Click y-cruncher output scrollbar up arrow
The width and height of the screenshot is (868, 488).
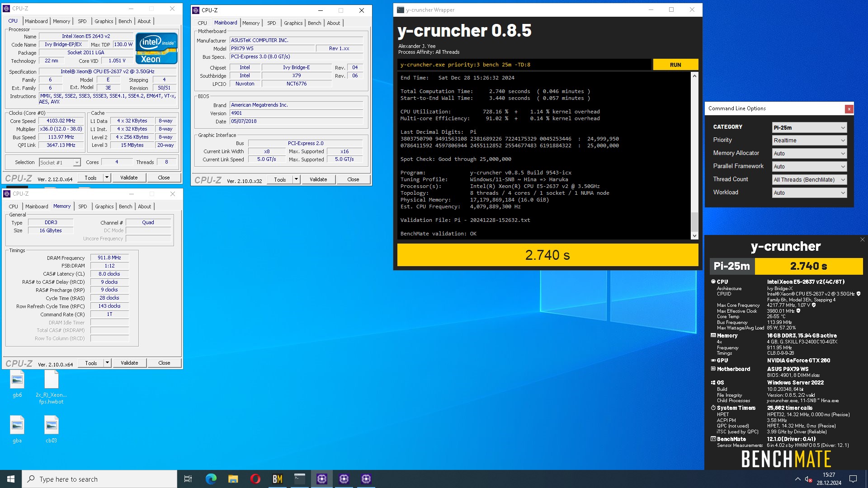(x=694, y=76)
